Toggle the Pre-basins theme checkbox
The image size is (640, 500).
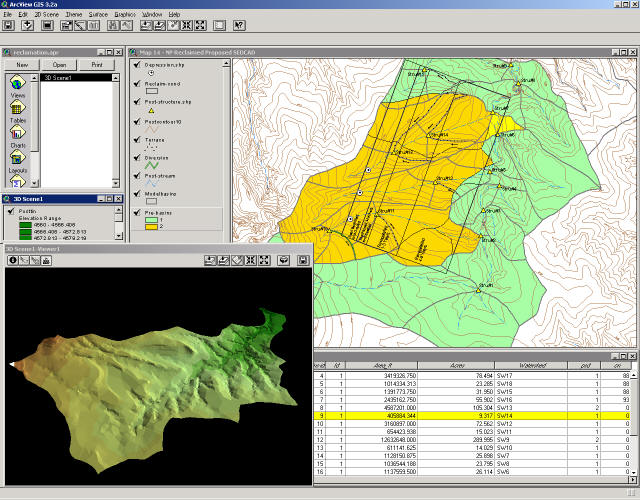(x=136, y=212)
